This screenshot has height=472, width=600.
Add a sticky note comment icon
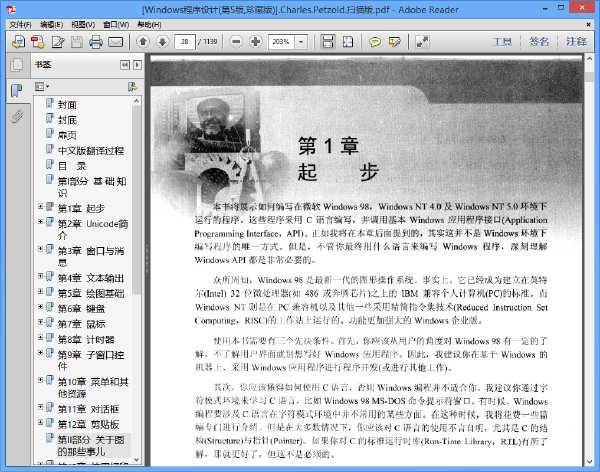pyautogui.click(x=375, y=42)
